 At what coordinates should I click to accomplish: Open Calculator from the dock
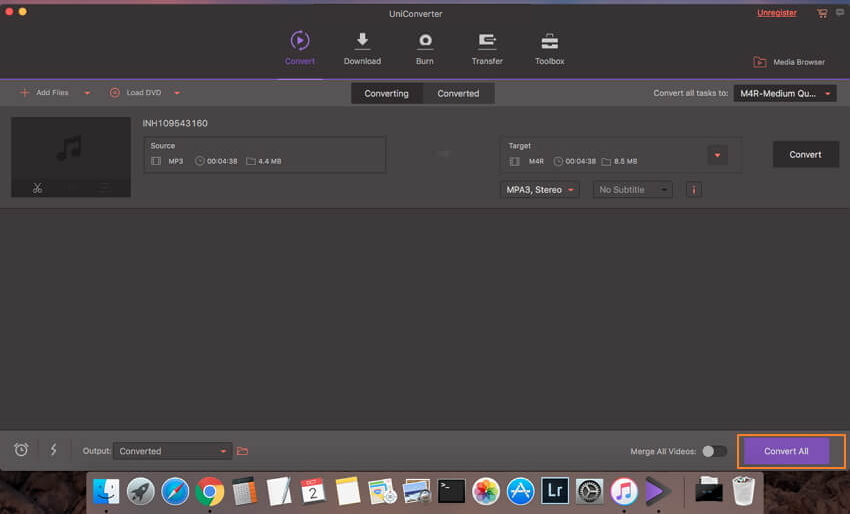244,492
